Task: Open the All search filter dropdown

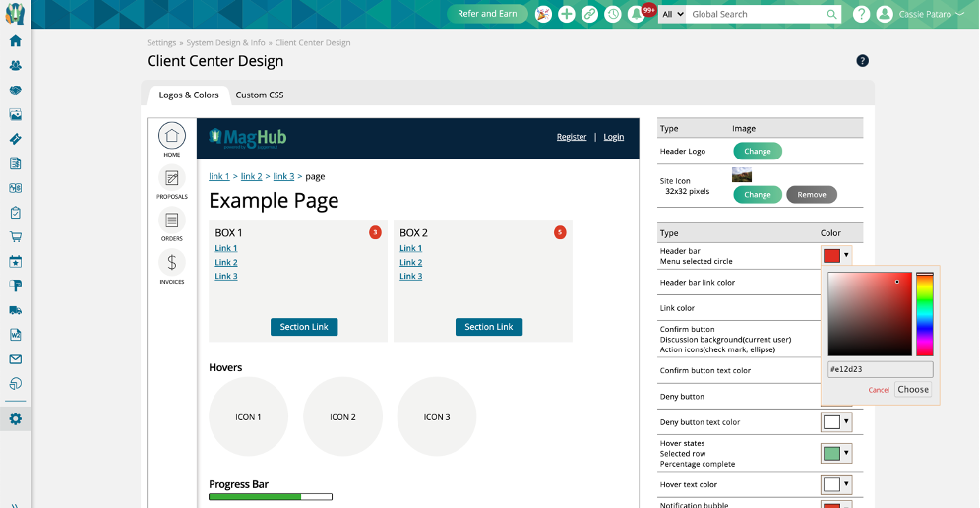Action: tap(672, 14)
